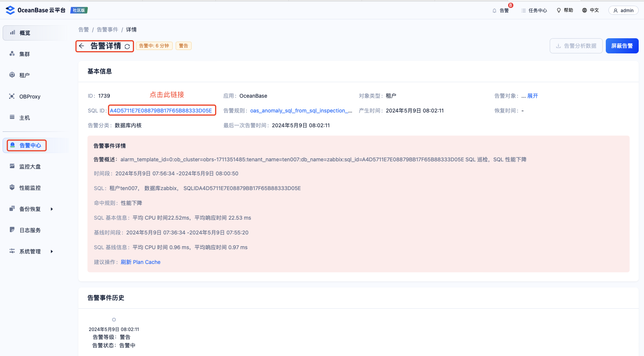Screen dimensions: 644x356
Task: Click the back arrow beside 告警详情
Action: tap(82, 46)
